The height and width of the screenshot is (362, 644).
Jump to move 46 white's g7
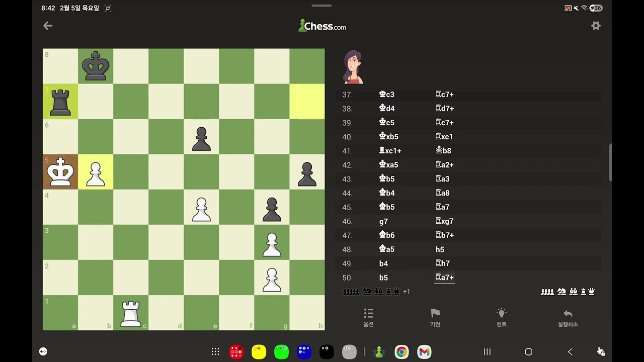383,221
